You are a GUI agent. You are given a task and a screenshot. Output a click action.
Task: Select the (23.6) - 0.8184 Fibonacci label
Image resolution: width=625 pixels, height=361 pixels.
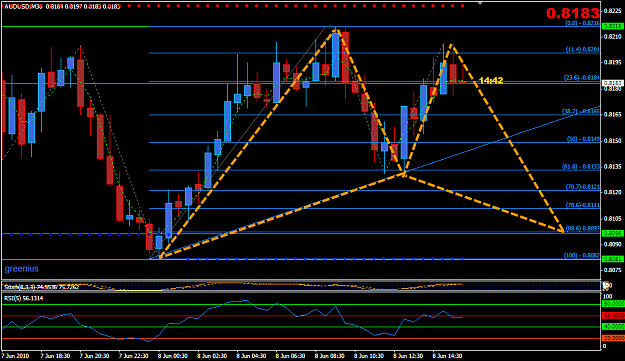[x=582, y=78]
